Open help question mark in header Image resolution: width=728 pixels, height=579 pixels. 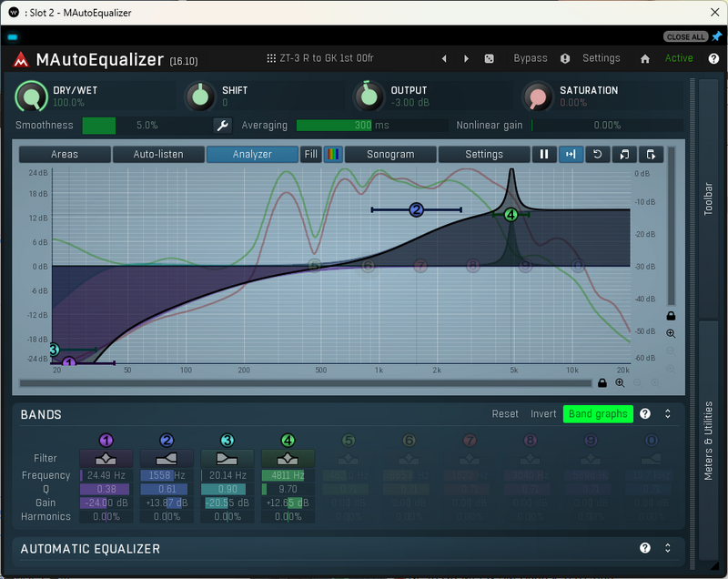pyautogui.click(x=713, y=58)
